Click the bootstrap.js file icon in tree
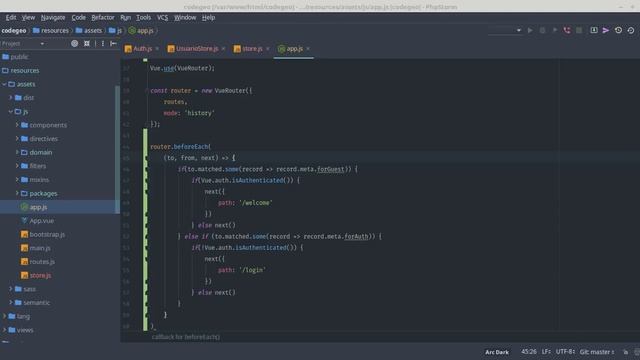The height and width of the screenshot is (360, 640). (24, 234)
